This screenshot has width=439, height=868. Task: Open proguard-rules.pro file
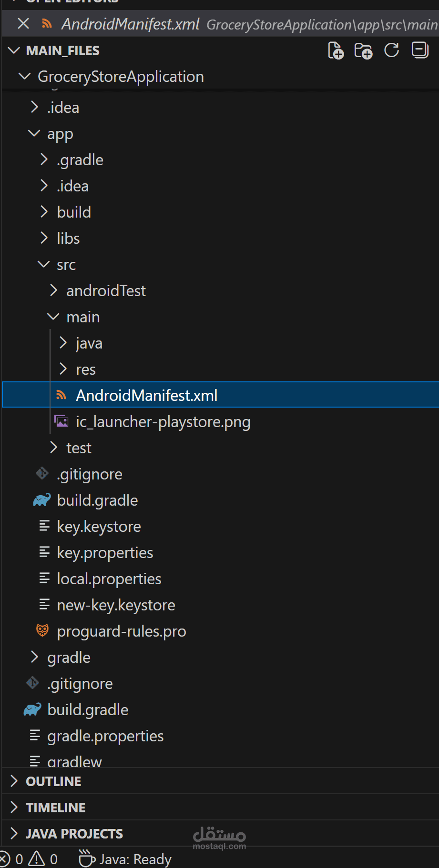coord(122,631)
